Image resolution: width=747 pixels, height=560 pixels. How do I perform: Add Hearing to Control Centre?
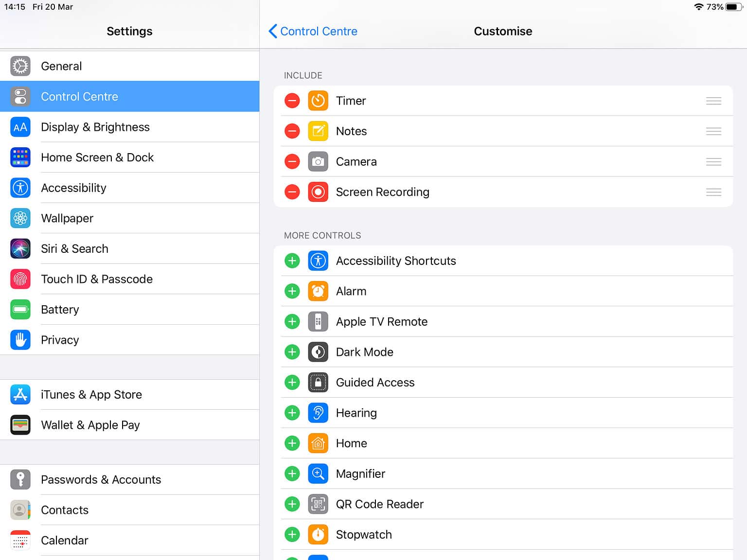(292, 412)
